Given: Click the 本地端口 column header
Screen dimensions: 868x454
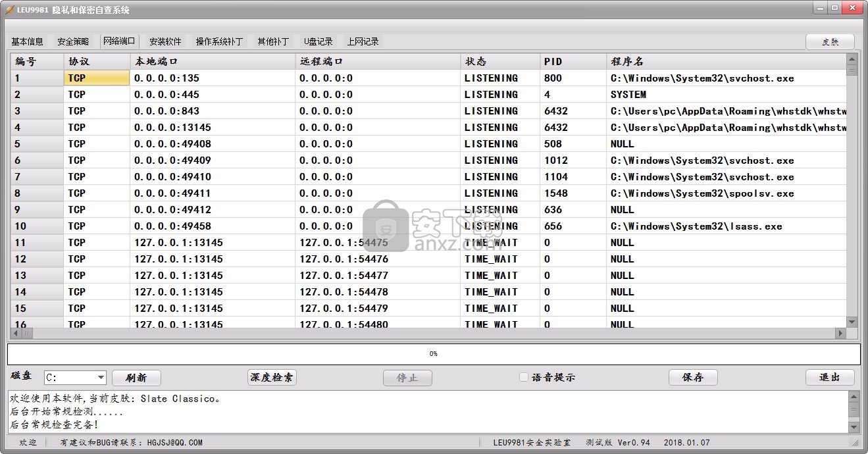Looking at the screenshot, I should [213, 61].
